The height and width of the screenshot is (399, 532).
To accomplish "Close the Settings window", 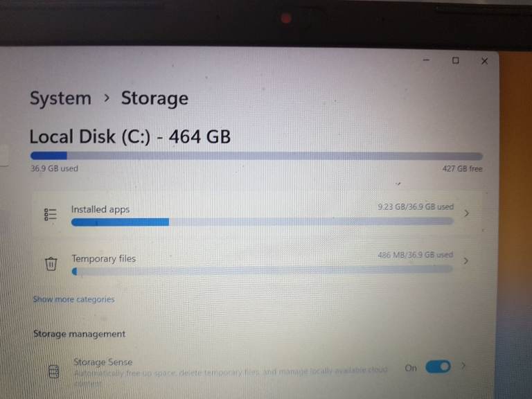I will click(484, 61).
